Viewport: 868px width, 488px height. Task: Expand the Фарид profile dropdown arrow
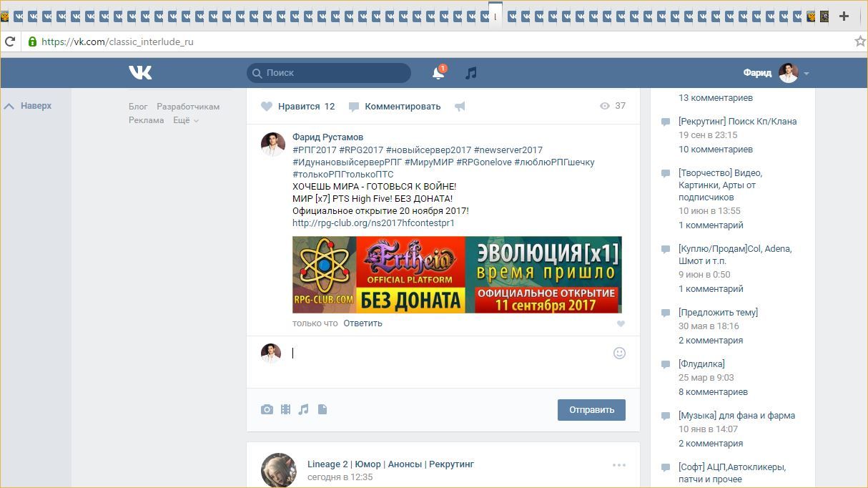807,74
